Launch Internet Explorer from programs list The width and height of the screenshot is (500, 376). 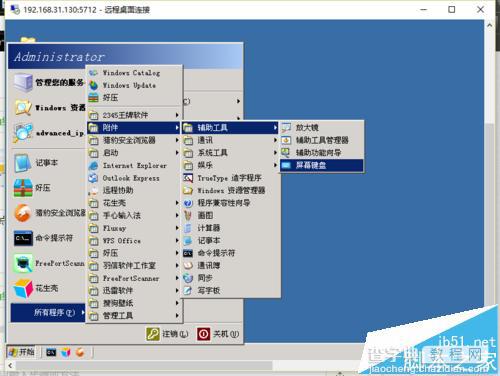click(x=134, y=165)
